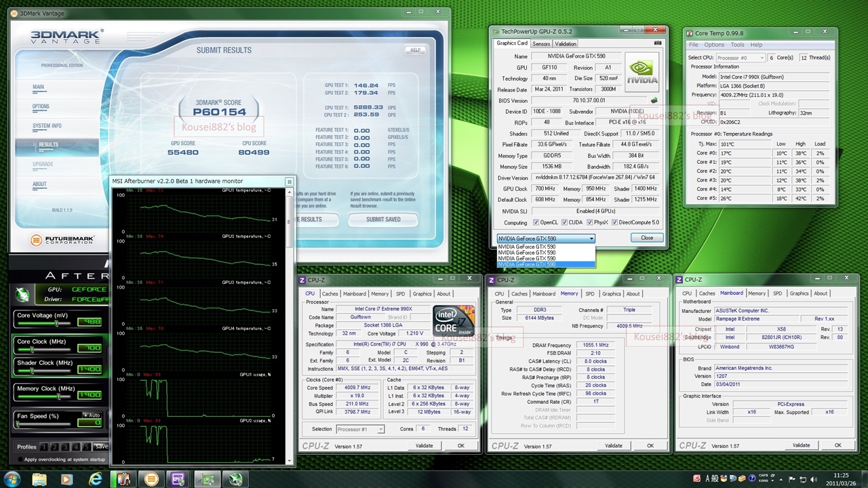This screenshot has height=488, width=868.
Task: Toggle the Fan Speed Auto button
Action: coord(91,415)
